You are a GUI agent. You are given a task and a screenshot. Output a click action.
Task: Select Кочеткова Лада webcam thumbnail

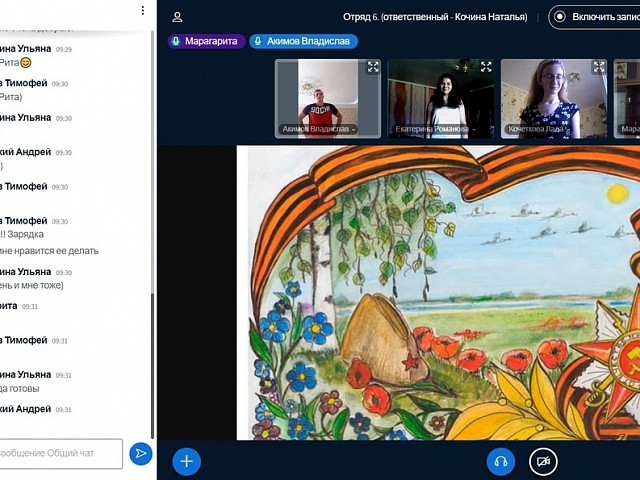[x=554, y=99]
